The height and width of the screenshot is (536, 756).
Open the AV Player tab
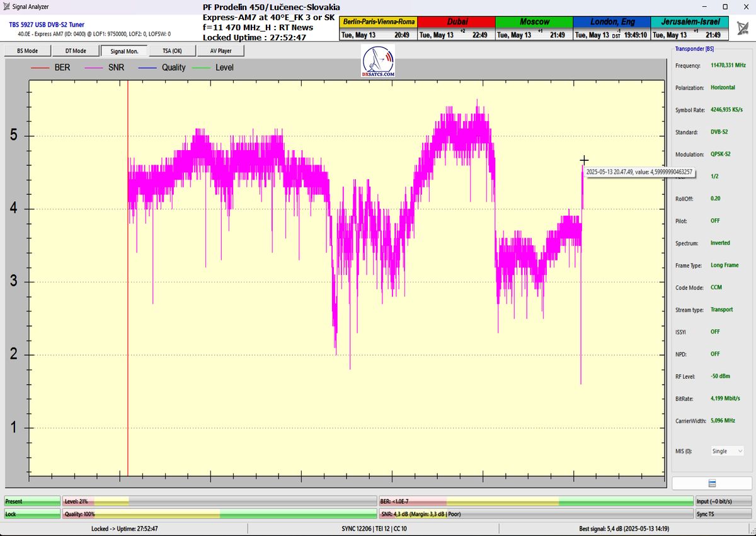pyautogui.click(x=220, y=50)
